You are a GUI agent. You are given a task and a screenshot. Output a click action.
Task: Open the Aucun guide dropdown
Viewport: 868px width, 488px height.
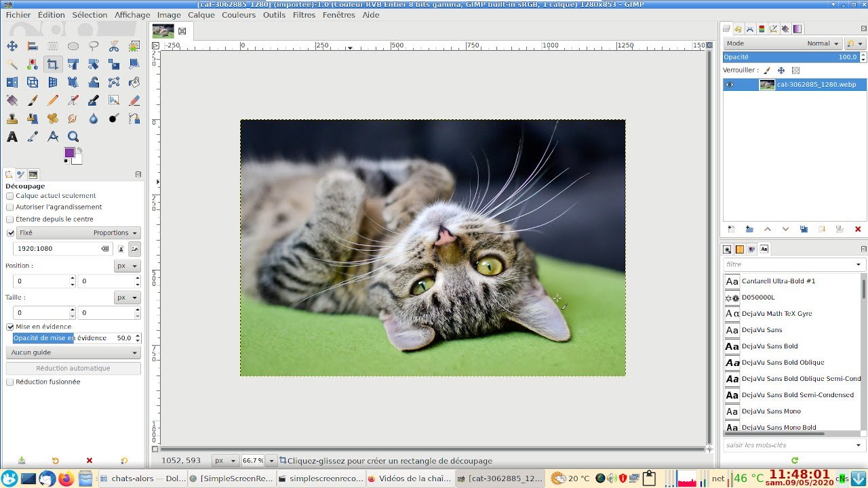click(73, 352)
